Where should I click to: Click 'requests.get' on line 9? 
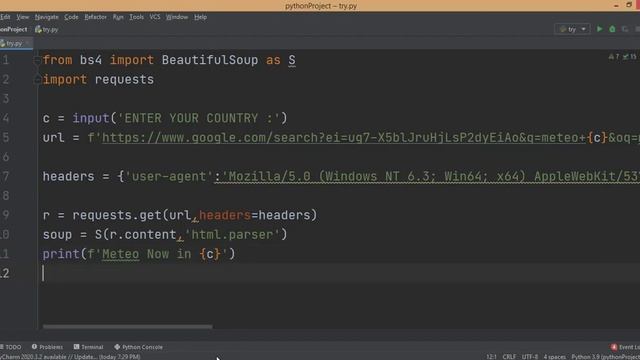(x=117, y=216)
